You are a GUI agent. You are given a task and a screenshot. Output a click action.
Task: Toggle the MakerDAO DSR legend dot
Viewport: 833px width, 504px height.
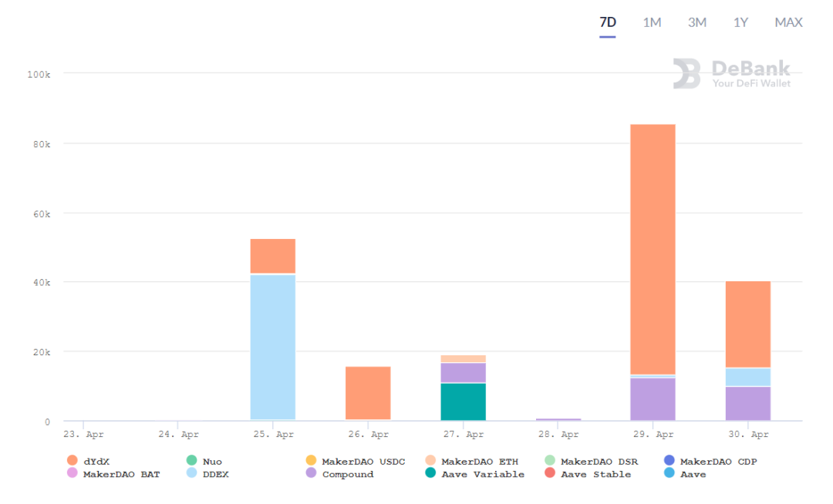(550, 460)
